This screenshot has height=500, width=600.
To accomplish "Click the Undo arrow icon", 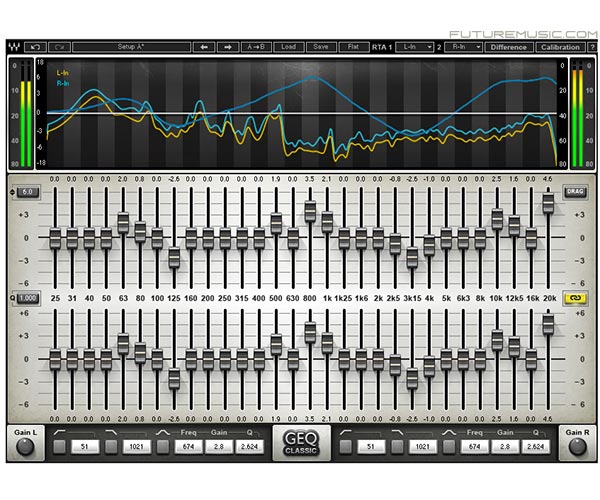I will pyautogui.click(x=36, y=47).
